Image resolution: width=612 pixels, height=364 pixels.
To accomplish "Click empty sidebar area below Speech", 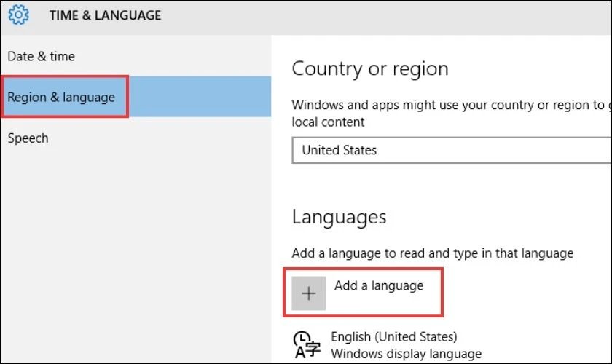I will pyautogui.click(x=135, y=255).
